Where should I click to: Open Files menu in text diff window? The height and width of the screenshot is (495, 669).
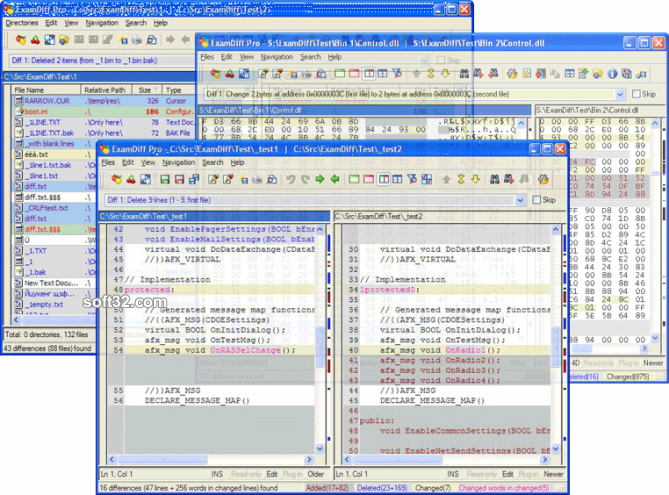click(108, 163)
